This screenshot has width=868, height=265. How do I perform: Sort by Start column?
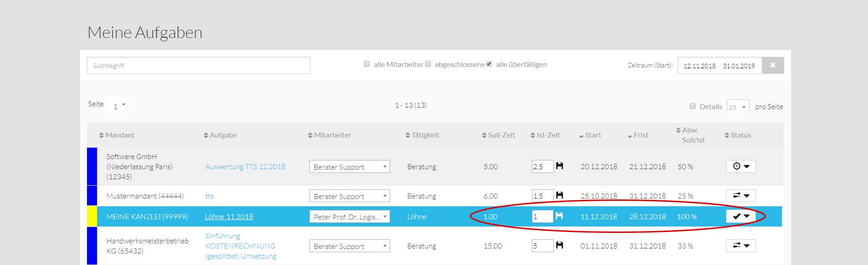click(590, 135)
